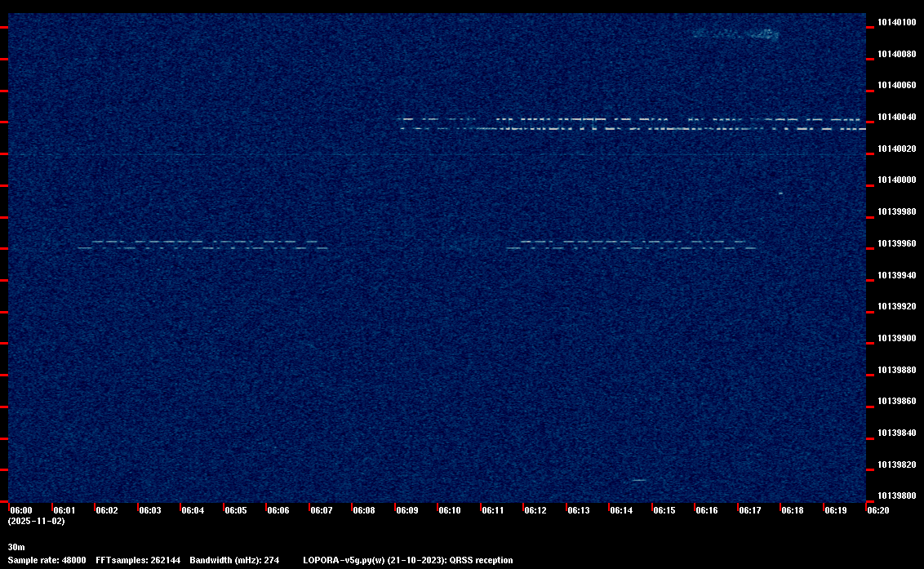Choose the 10139960 frequency label
The image size is (924, 569).
(x=896, y=243)
